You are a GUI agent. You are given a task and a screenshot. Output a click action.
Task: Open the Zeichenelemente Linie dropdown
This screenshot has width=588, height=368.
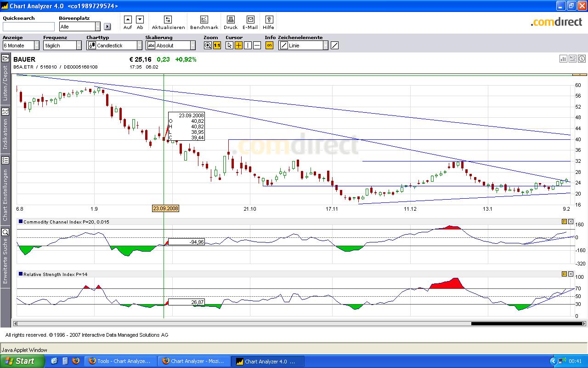pyautogui.click(x=325, y=46)
